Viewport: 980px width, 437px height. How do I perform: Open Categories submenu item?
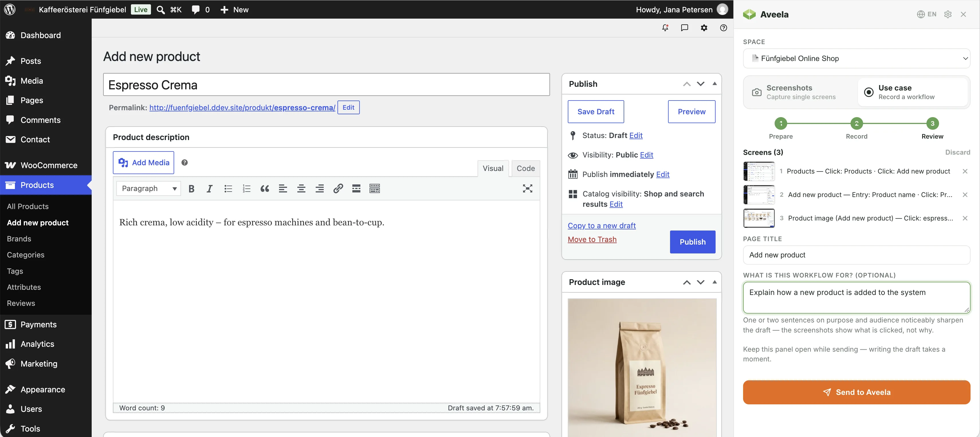[25, 255]
